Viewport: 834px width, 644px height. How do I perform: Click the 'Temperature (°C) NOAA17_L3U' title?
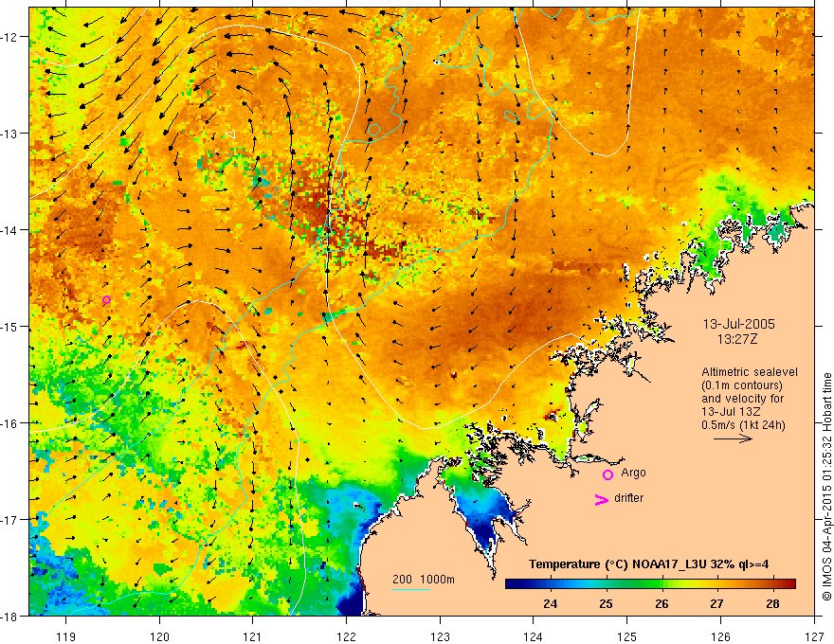[x=617, y=564]
